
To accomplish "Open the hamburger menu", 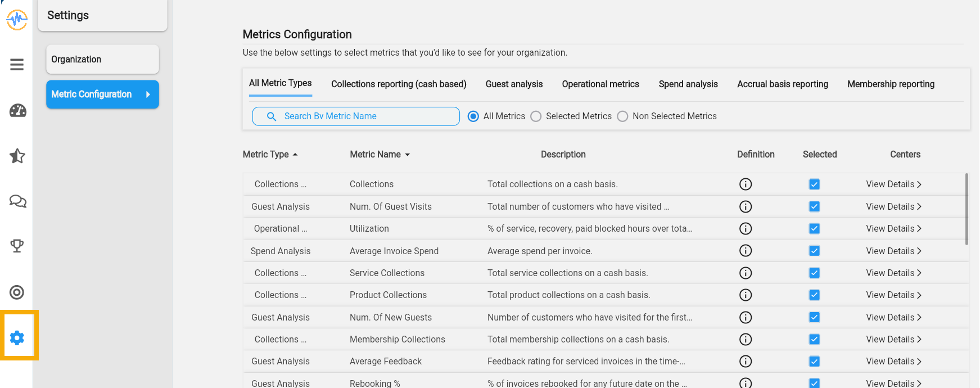I will pyautogui.click(x=17, y=65).
